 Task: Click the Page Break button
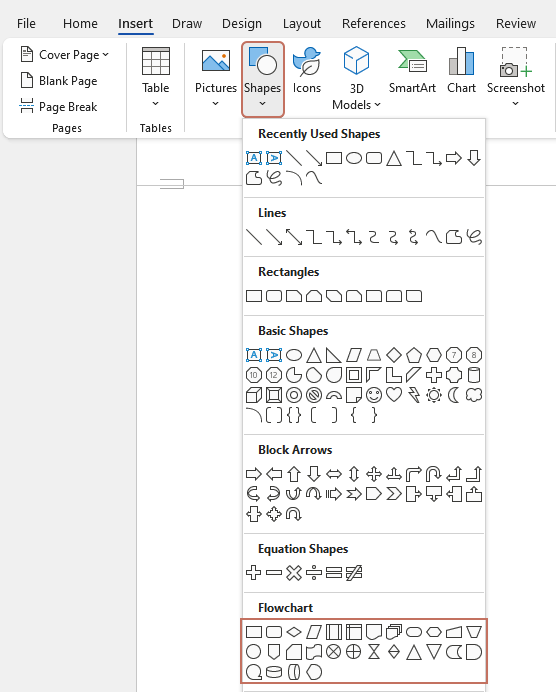59,107
